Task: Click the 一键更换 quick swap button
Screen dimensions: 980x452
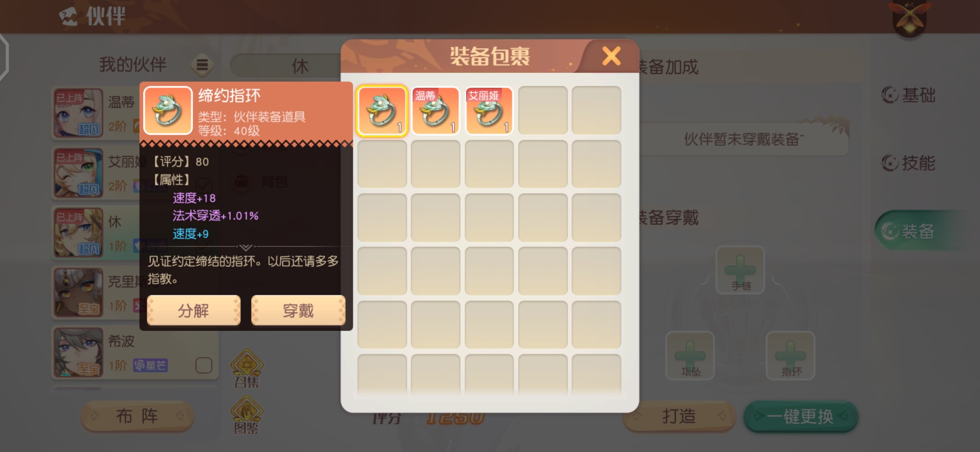Action: tap(801, 416)
